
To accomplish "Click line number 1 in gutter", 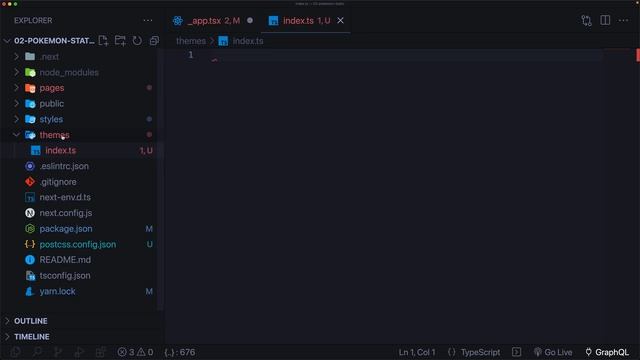I will tap(191, 55).
